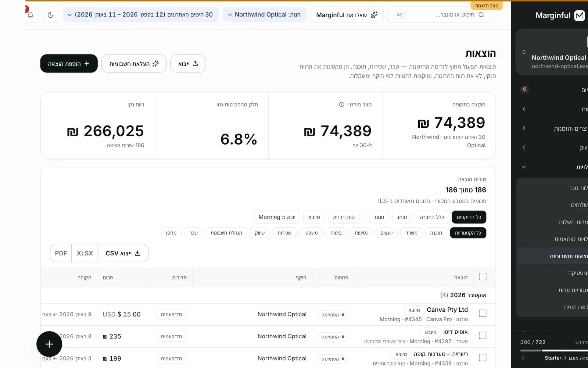This screenshot has width=588, height=368.
Task: Click sparkle icon in שאלו את Marginful
Action: [x=374, y=15]
